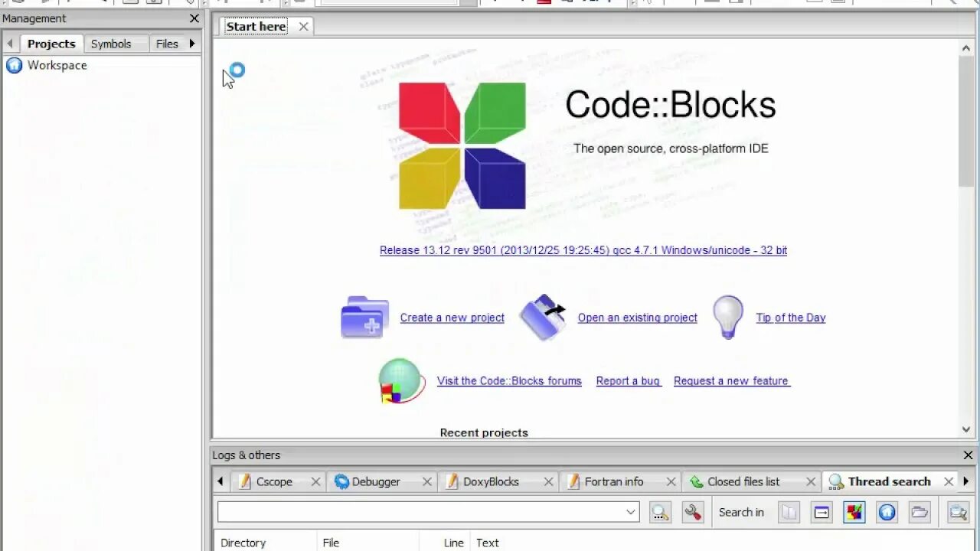Visit the Code::Blocks forums link
This screenshot has height=551, width=980.
click(509, 381)
